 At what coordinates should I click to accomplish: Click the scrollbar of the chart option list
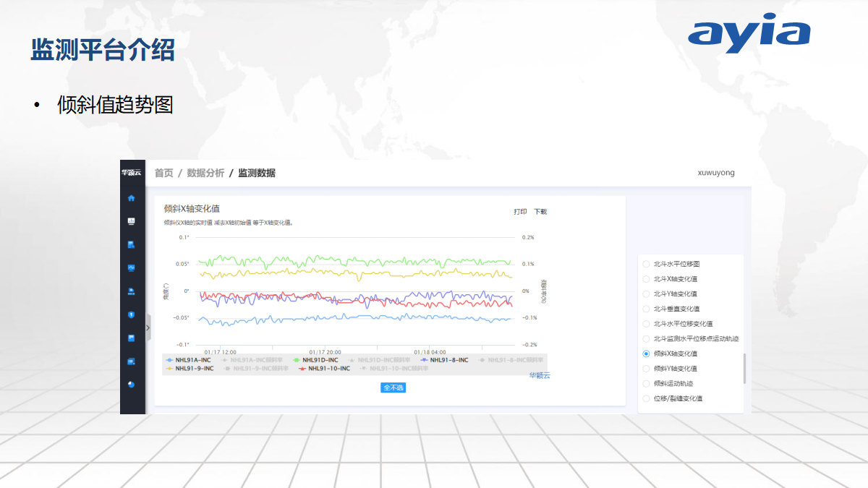tap(744, 369)
